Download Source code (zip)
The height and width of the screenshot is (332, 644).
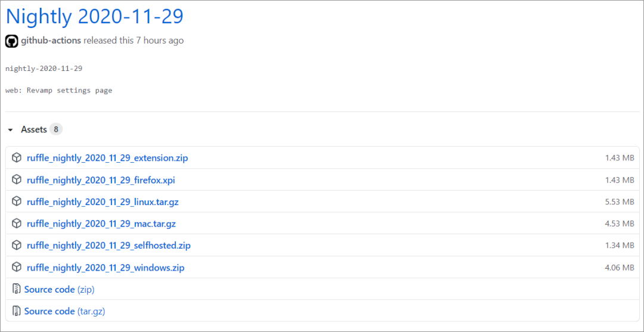(x=59, y=290)
